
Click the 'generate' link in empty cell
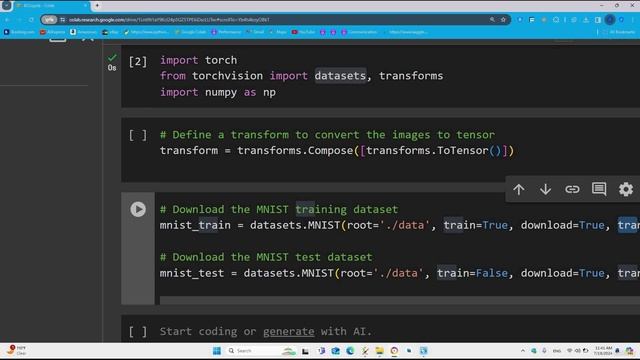[289, 331]
